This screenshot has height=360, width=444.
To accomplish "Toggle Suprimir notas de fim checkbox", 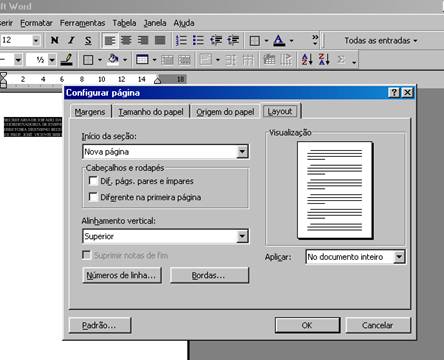I will [86, 255].
